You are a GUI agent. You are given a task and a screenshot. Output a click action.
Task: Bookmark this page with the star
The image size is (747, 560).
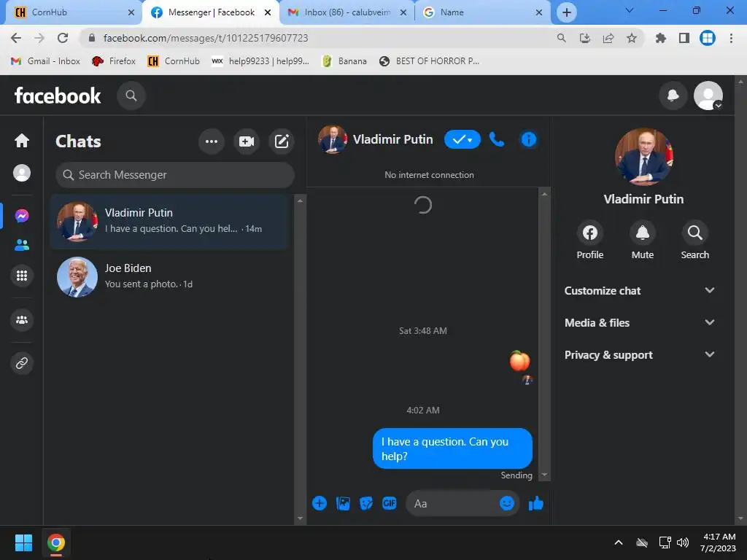pyautogui.click(x=631, y=38)
